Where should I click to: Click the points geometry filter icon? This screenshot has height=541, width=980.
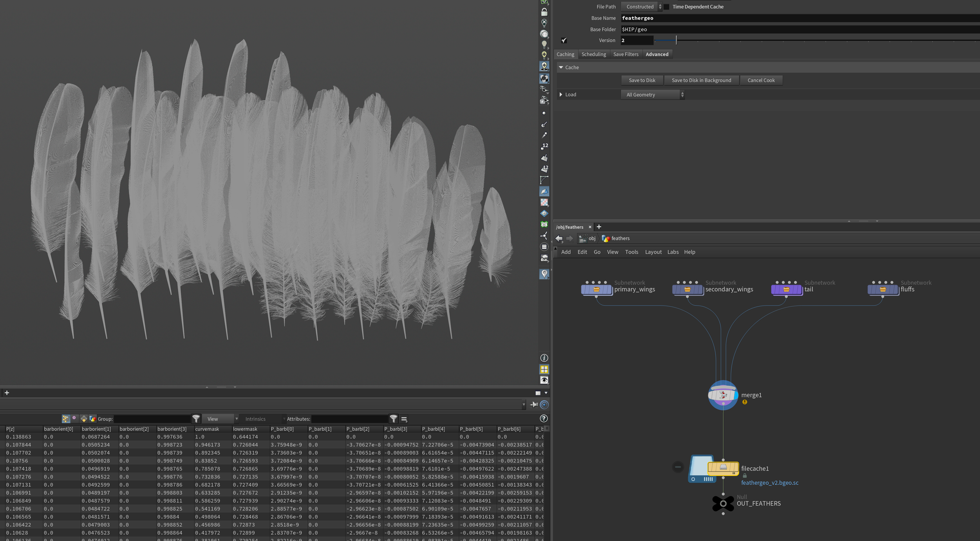(x=66, y=419)
